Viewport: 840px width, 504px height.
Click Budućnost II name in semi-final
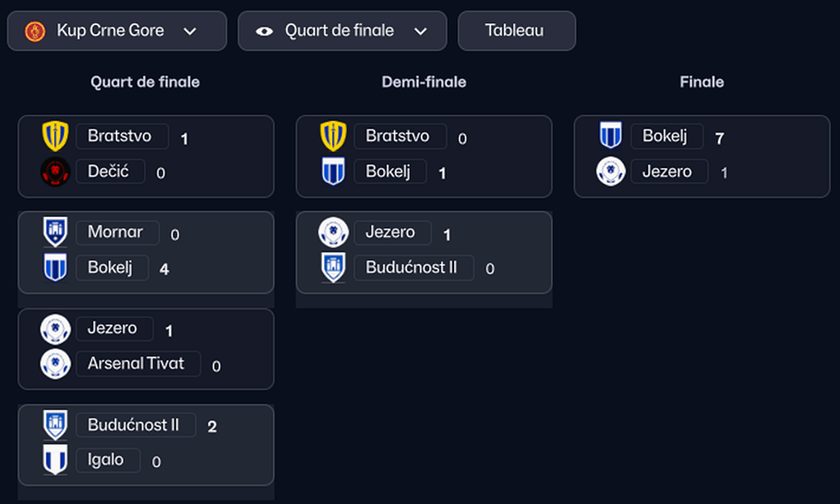[413, 268]
